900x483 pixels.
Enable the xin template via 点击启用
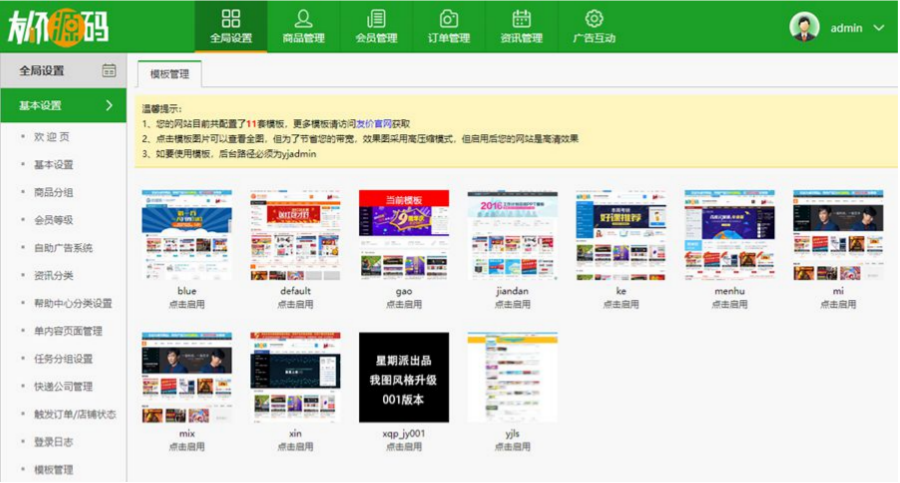[295, 447]
